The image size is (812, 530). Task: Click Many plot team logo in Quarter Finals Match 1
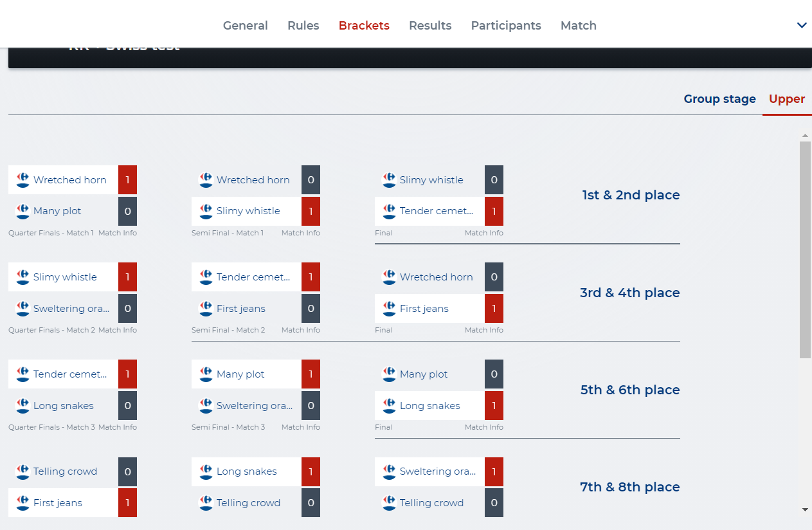click(x=23, y=211)
